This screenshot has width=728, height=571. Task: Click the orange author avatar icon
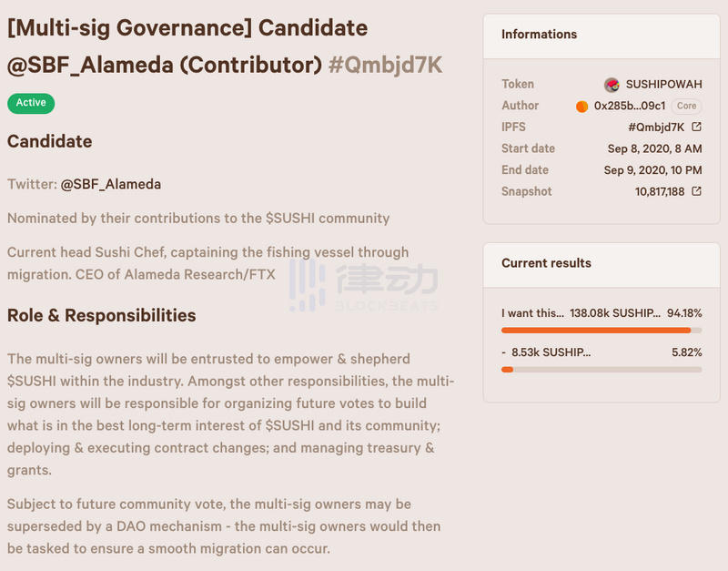(582, 107)
